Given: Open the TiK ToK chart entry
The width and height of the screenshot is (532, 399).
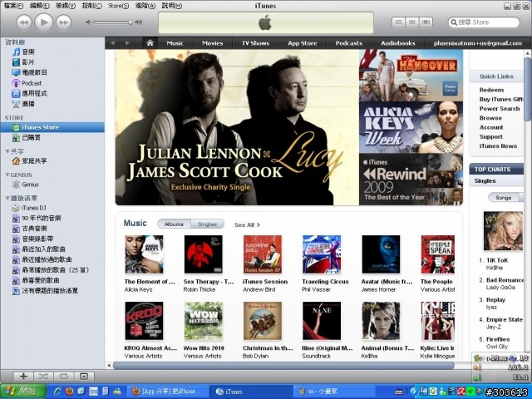Looking at the screenshot, I should pos(497,260).
